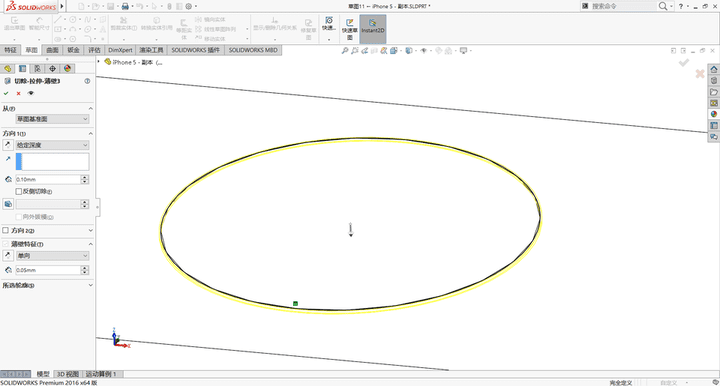Image resolution: width=720 pixels, height=386 pixels.
Task: Click the SOLIDWORKS logo
Action: point(31,6)
